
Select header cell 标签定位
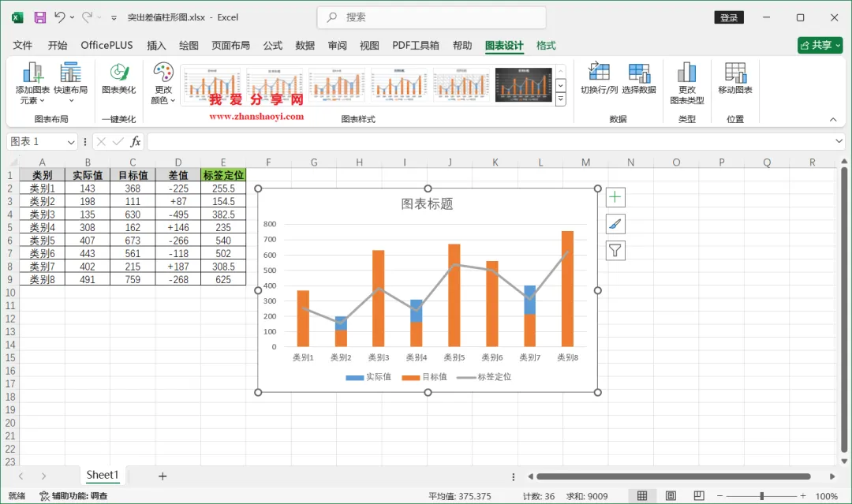click(223, 175)
